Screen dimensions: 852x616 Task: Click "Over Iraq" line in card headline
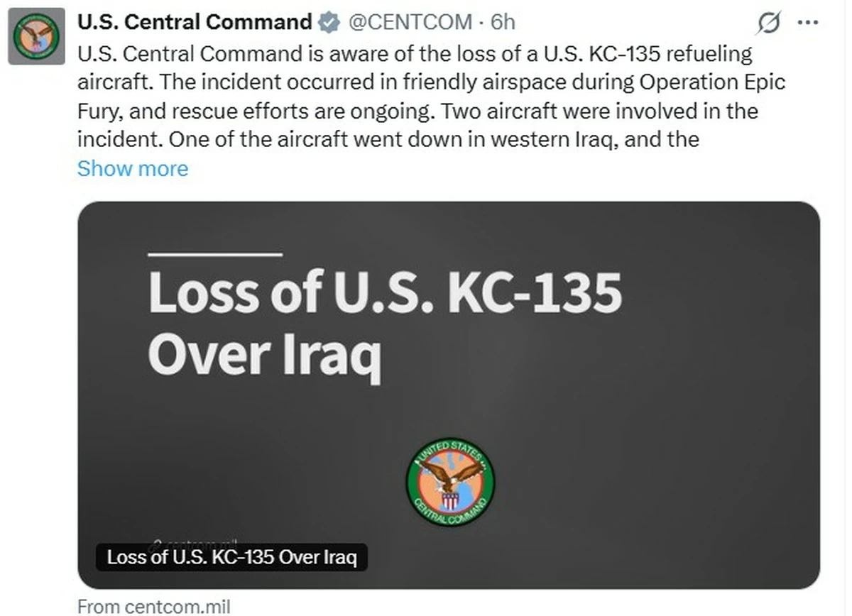[264, 356]
